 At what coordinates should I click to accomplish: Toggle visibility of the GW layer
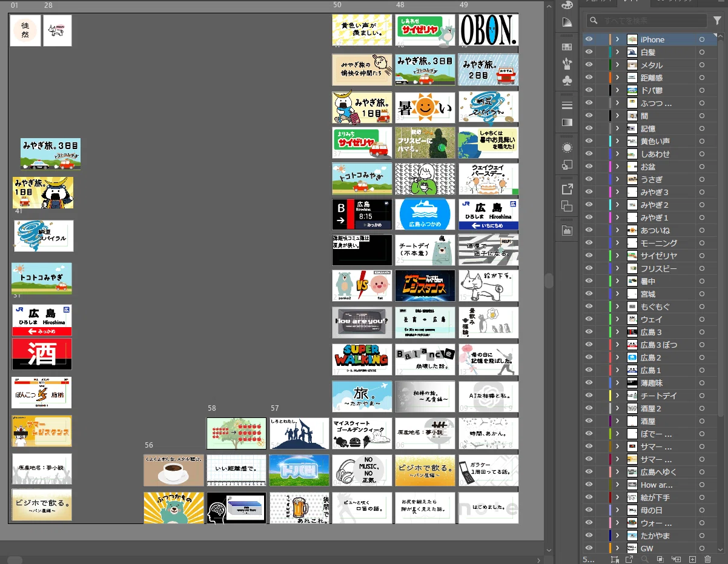589,548
